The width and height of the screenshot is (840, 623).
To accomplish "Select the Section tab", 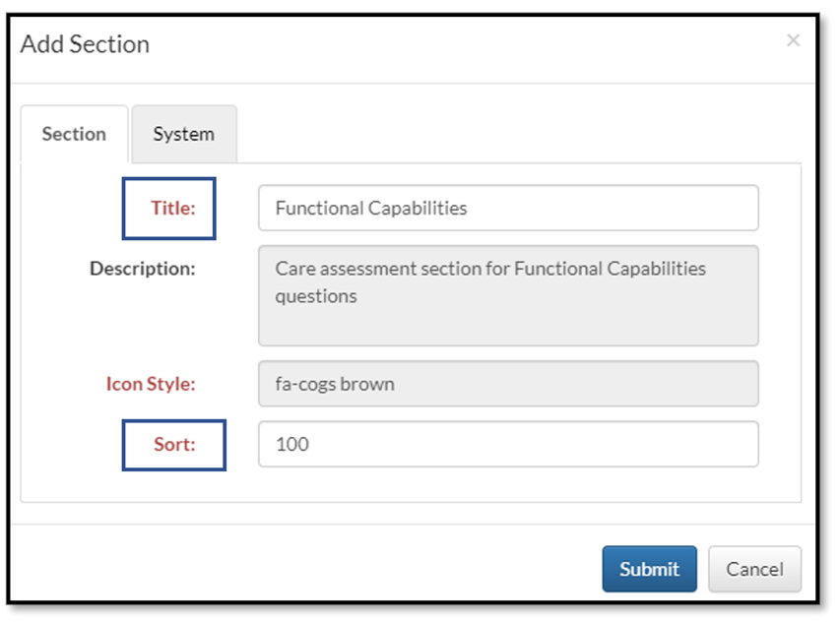I will coord(74,134).
